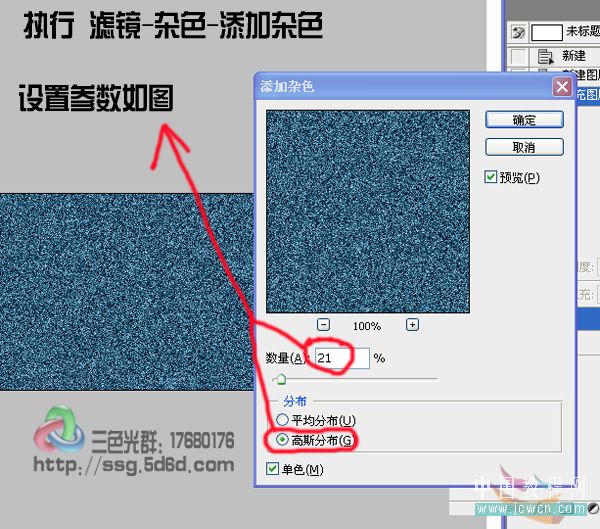The image size is (600, 529).
Task: Select the 新建 history state icon
Action: (x=546, y=56)
